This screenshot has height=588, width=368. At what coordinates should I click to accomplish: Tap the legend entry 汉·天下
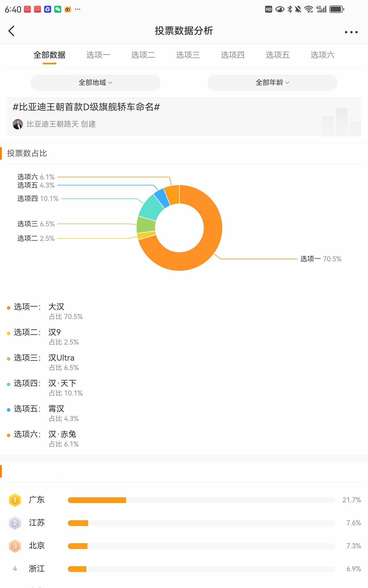pos(62,383)
